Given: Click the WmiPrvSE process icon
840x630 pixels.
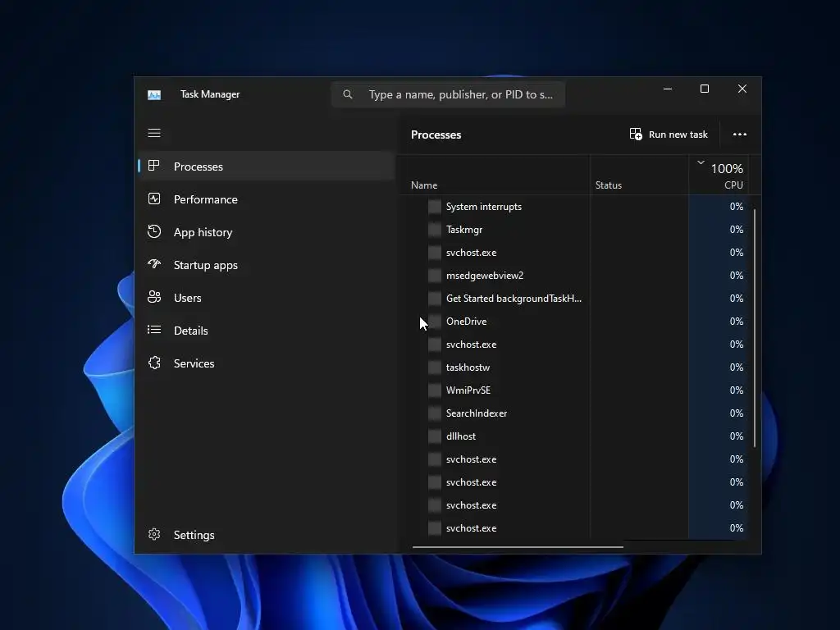Looking at the screenshot, I should tap(435, 390).
